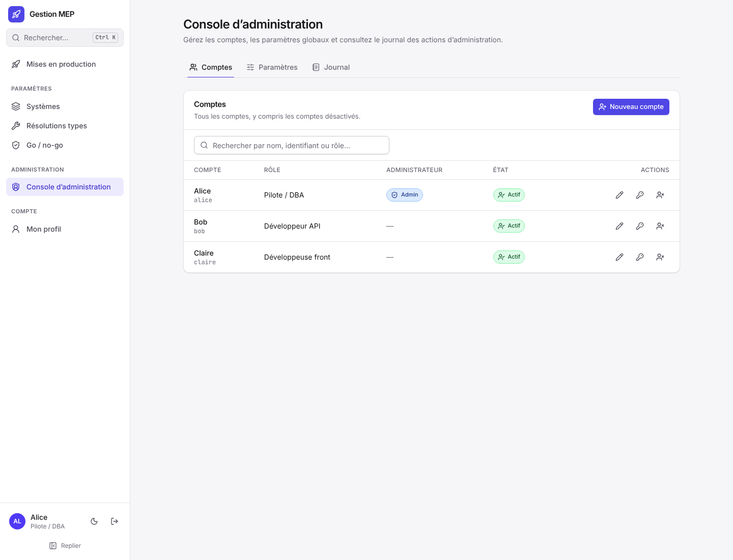
Task: Click Alice's Admin badge
Action: (405, 195)
